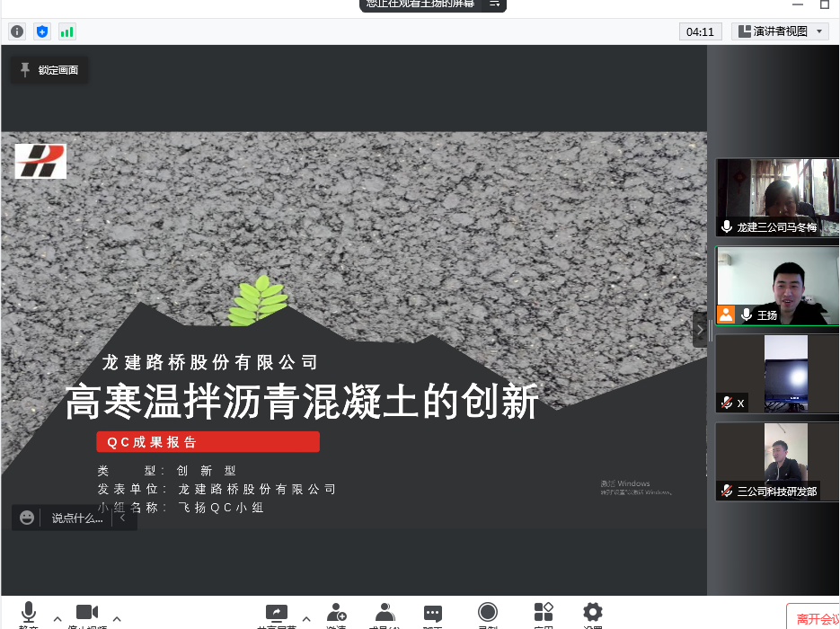Image resolution: width=840 pixels, height=629 pixels.
Task: Click the red QC成果报告 banner
Action: pos(208,442)
